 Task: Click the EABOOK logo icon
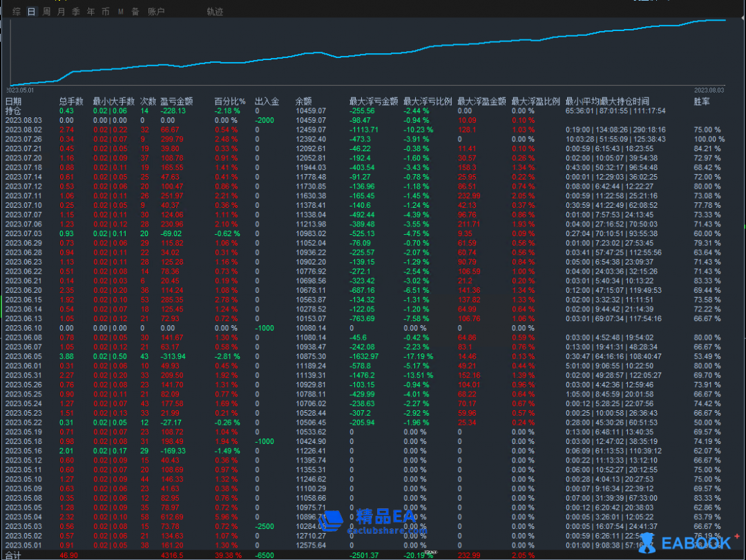coord(647,543)
